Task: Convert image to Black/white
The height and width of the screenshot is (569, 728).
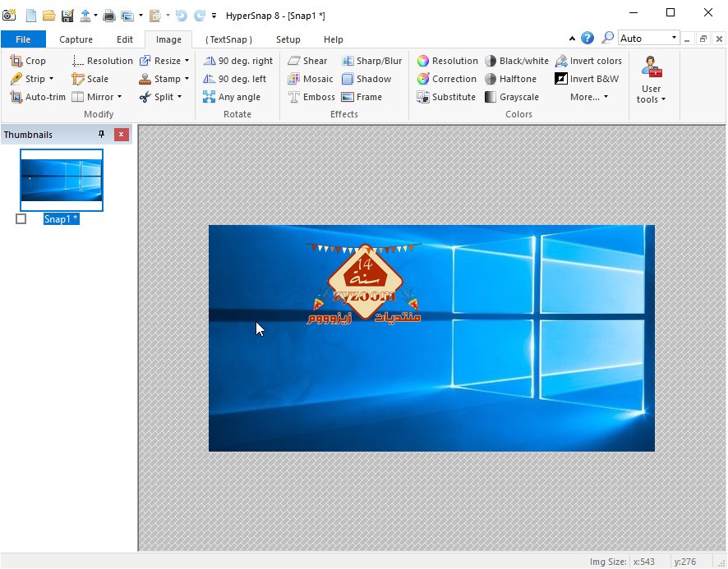Action: [516, 61]
